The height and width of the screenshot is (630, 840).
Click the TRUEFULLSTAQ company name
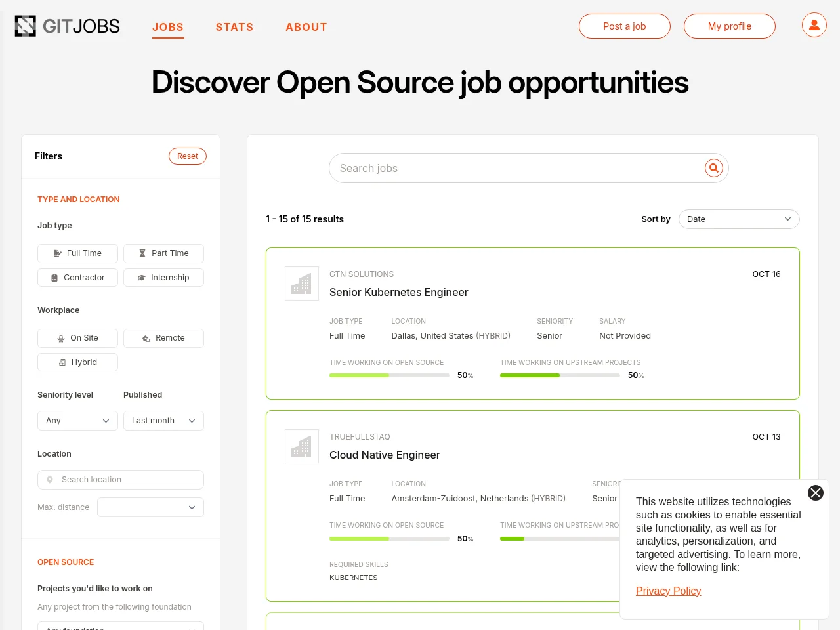pyautogui.click(x=360, y=437)
